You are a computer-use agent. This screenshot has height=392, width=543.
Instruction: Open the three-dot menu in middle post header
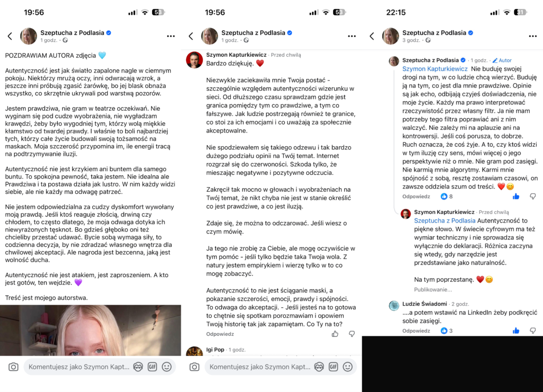coord(352,36)
